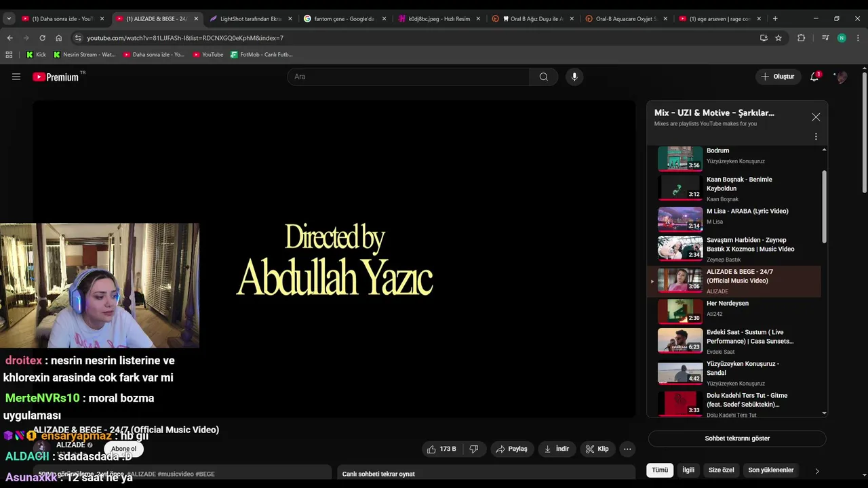
Task: Open the Chrome profile N avatar
Action: point(842,38)
